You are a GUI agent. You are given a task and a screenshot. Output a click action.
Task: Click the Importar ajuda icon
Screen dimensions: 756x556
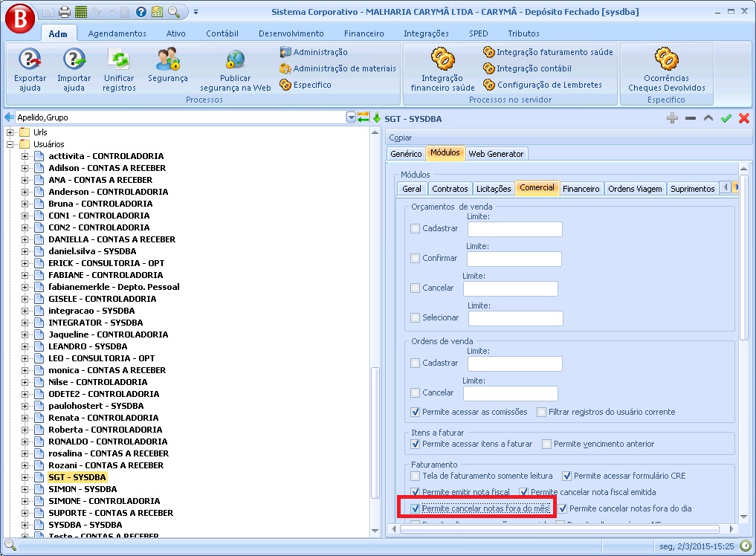pyautogui.click(x=74, y=59)
